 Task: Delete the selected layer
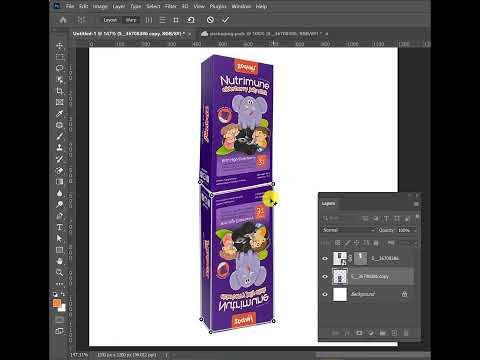click(406, 333)
